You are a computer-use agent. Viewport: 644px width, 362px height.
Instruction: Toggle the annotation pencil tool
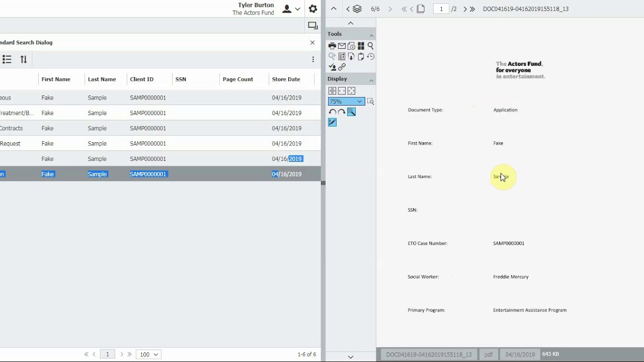[332, 123]
